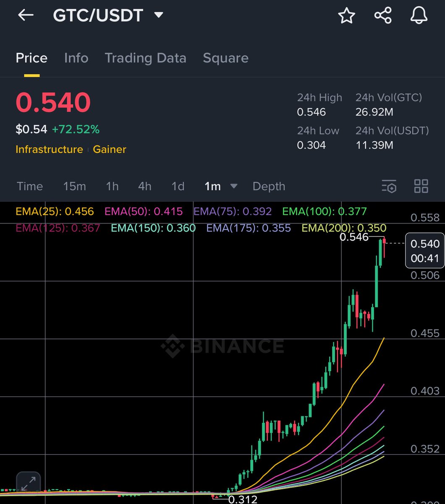Tap the EMA(25): 0.456 label

(55, 211)
